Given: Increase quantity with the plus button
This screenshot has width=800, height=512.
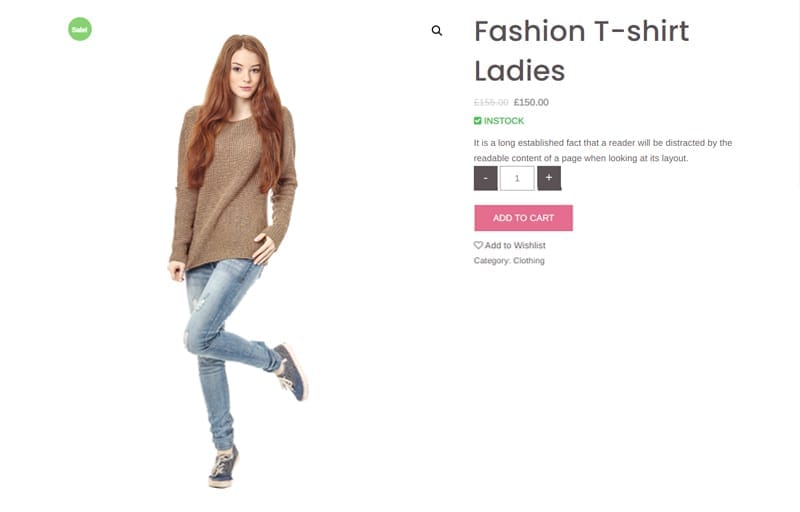Looking at the screenshot, I should point(548,178).
